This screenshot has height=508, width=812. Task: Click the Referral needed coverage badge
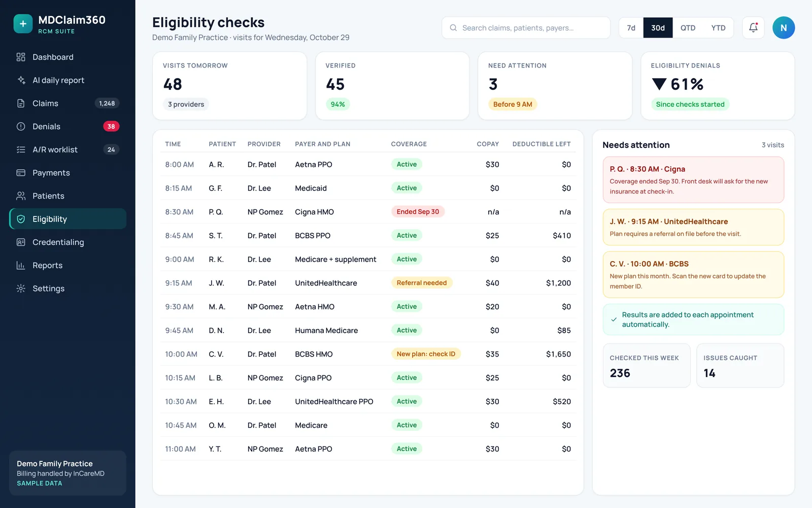[x=422, y=283]
